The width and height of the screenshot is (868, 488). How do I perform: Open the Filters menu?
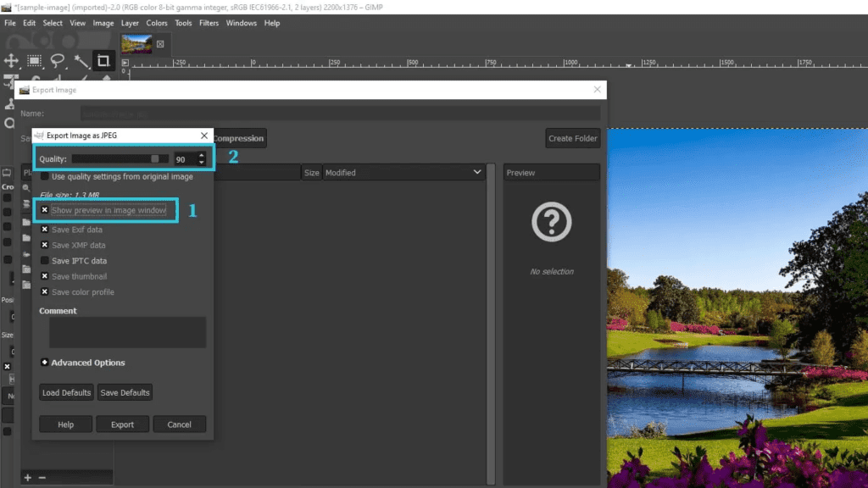point(209,23)
